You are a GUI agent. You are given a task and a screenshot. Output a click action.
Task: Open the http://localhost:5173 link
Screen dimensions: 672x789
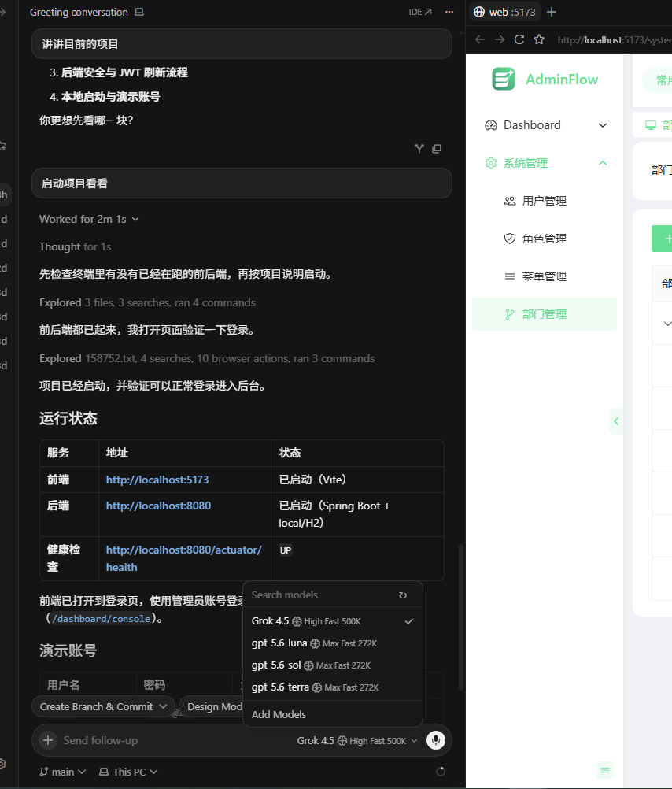tap(157, 480)
